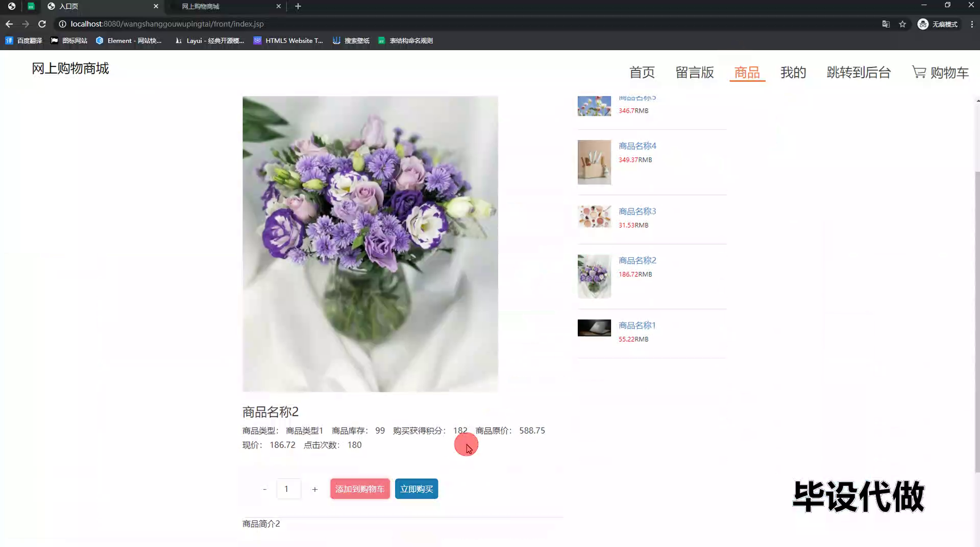Viewport: 980px width, 547px height.
Task: Click the 商品名称2 purple flowers thumbnail
Action: [594, 276]
